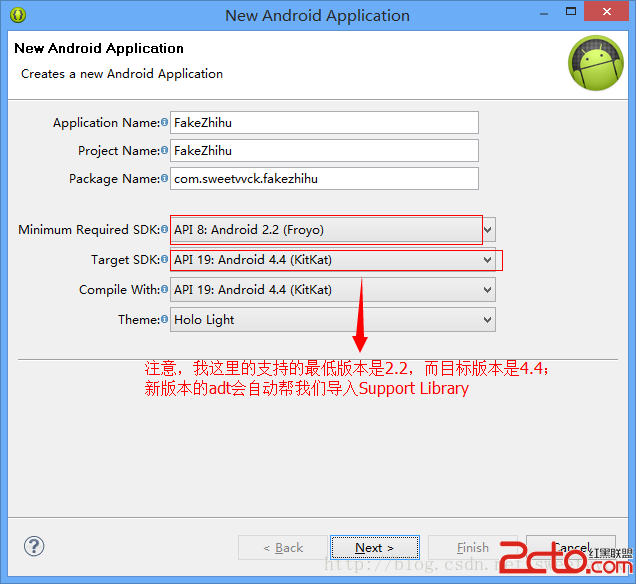636x584 pixels.
Task: Click the Eclipse icon in title bar
Action: point(18,15)
